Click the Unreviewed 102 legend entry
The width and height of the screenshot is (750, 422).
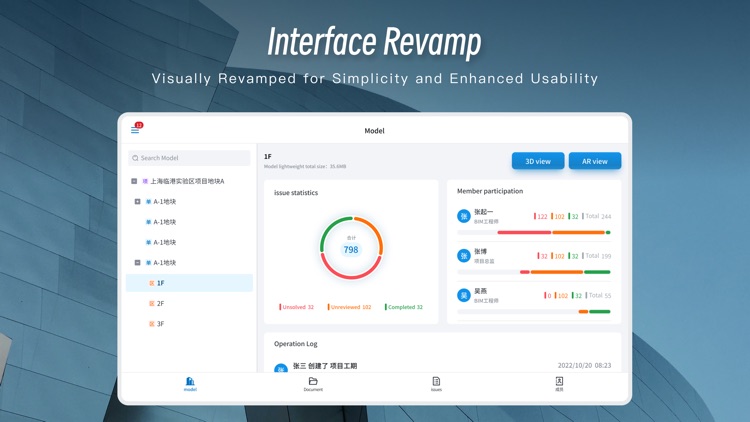[x=350, y=307]
